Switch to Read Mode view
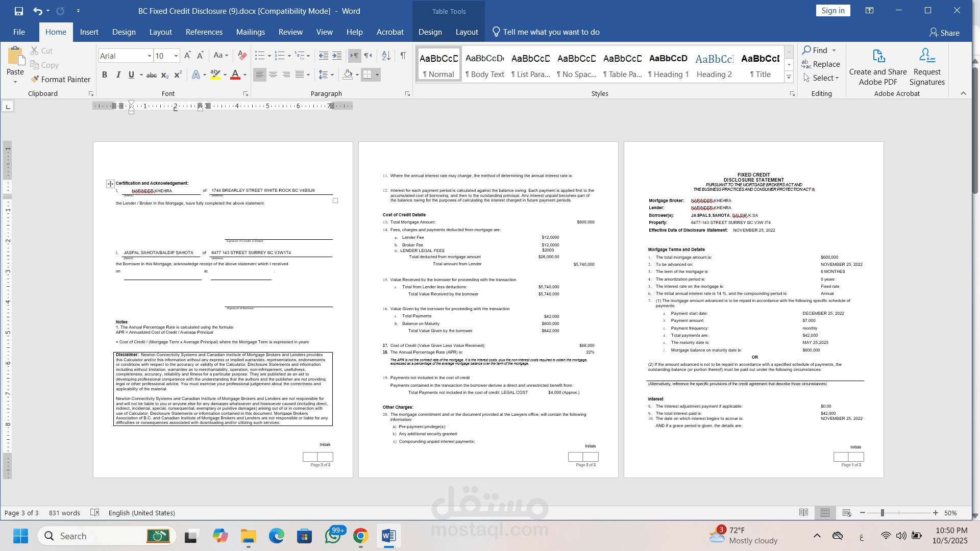 [804, 513]
